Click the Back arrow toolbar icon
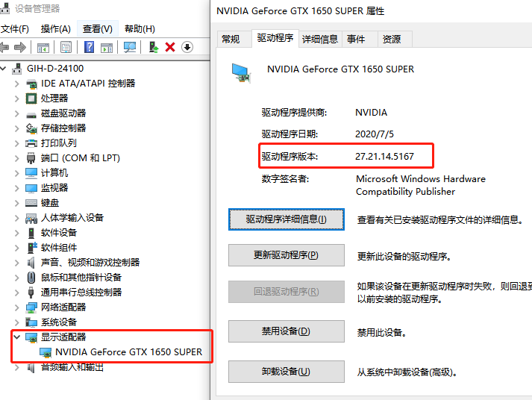 (x=4, y=47)
